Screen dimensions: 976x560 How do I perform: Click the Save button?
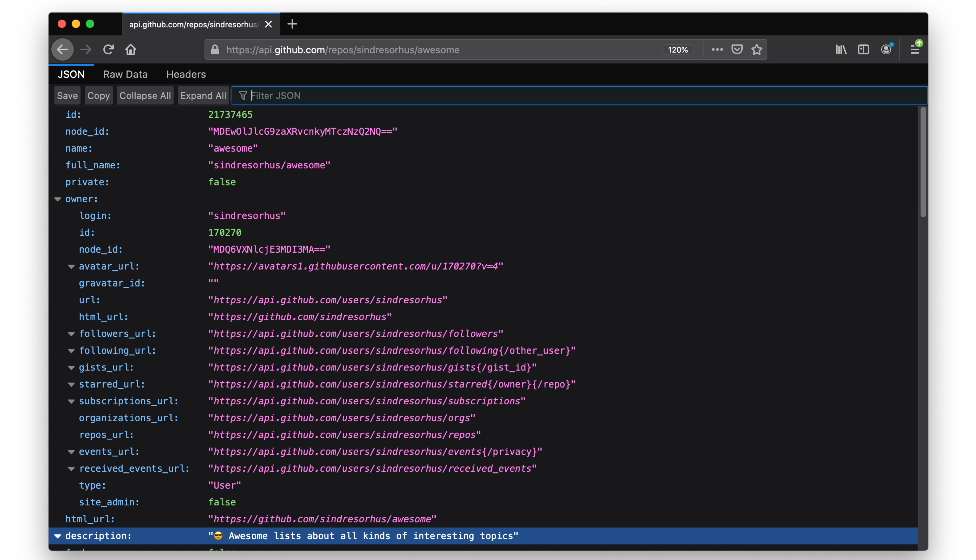pos(67,95)
